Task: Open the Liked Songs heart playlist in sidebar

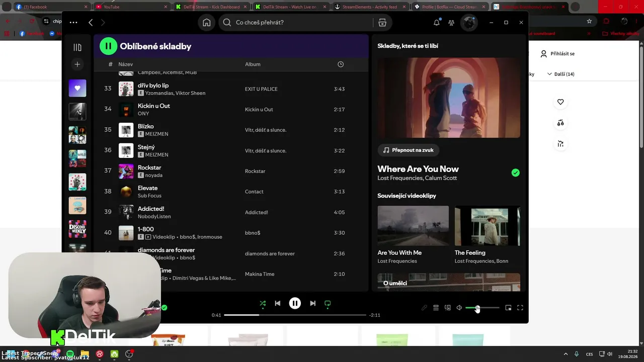Action: (77, 88)
